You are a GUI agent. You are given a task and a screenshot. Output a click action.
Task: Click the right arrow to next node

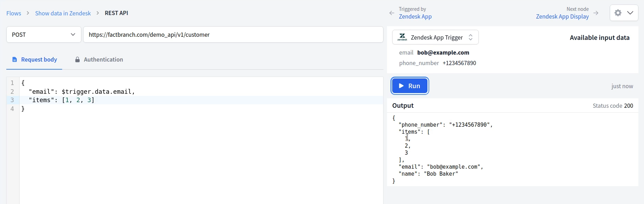(x=596, y=13)
